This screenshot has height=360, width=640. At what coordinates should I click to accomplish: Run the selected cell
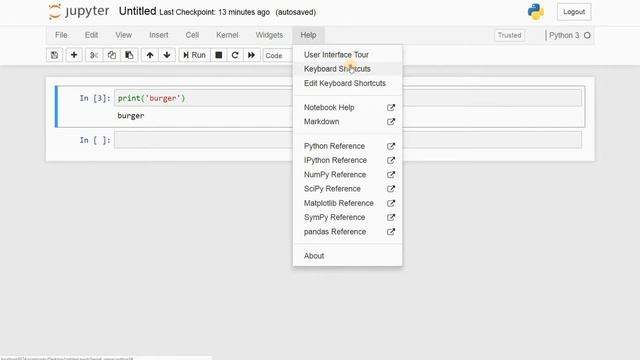(194, 55)
